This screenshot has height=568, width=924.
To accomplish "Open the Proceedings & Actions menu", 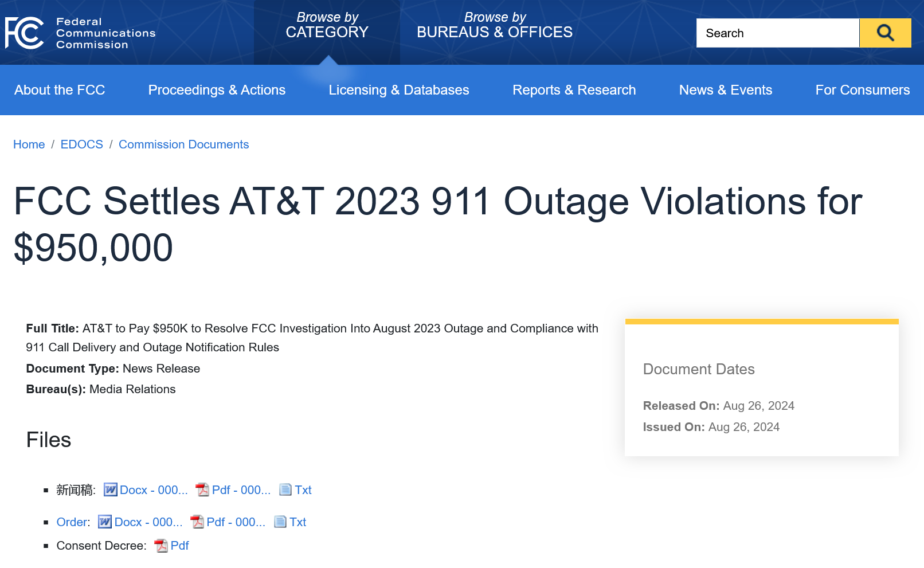I will pyautogui.click(x=217, y=90).
